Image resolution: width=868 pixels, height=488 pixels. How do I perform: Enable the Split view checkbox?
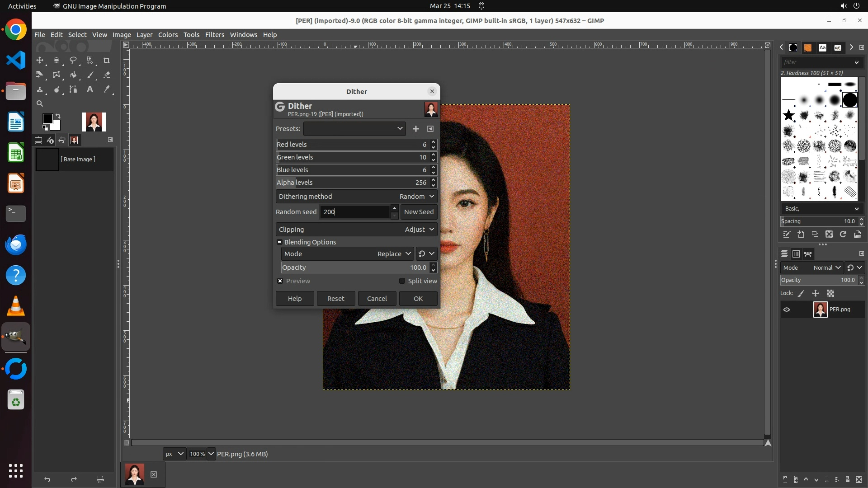(402, 281)
